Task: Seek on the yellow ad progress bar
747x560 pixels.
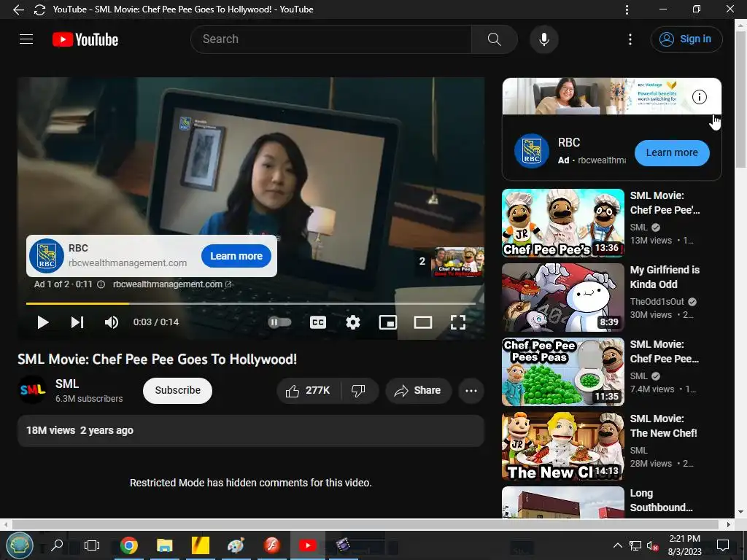Action: 251,303
